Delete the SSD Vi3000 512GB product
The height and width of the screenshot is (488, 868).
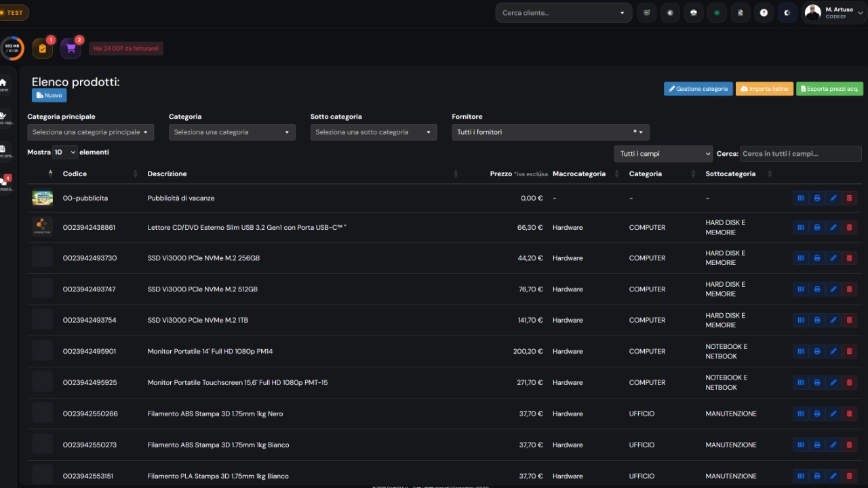click(850, 289)
